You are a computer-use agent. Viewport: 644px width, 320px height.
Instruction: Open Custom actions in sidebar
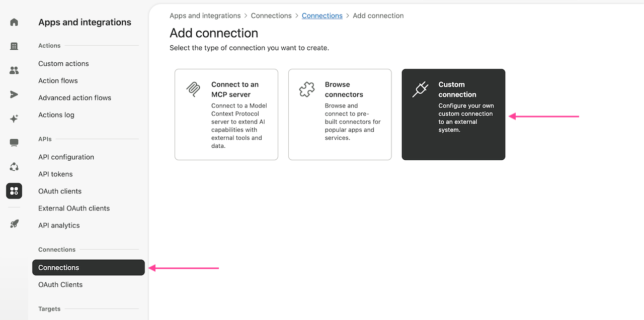pos(63,64)
